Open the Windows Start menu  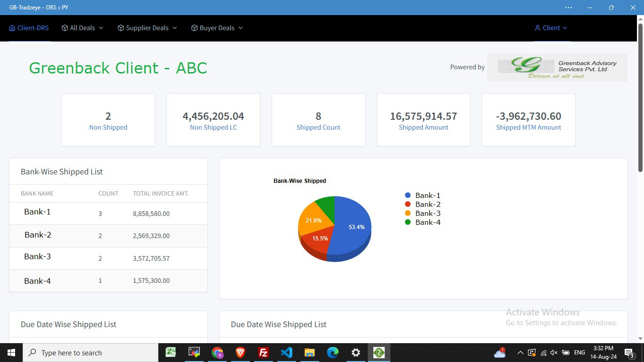pyautogui.click(x=11, y=353)
